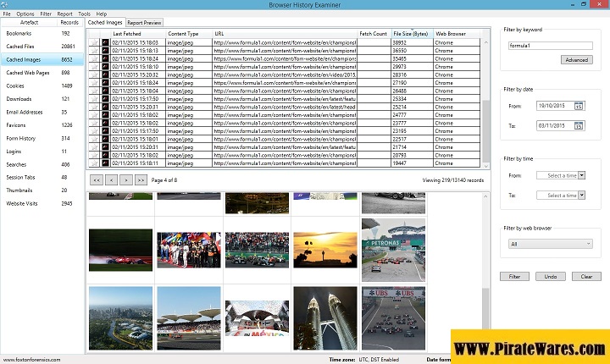
Task: Expand the From time filter dropdown
Action: click(582, 175)
